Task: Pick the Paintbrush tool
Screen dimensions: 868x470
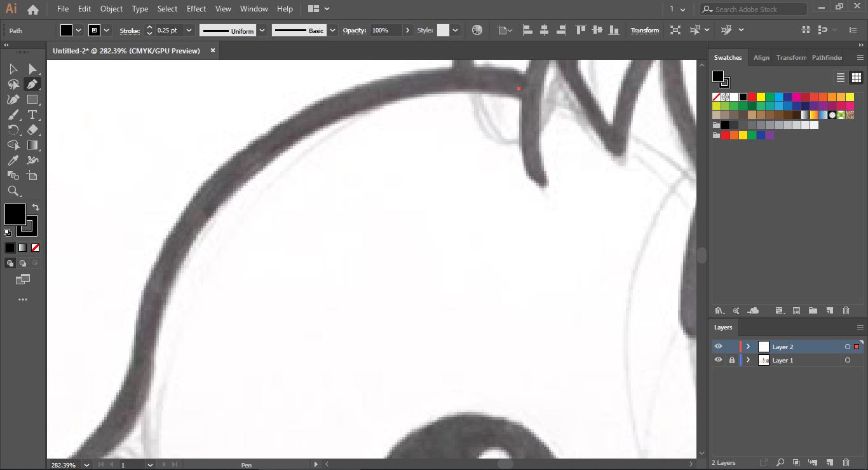Action: click(x=13, y=114)
